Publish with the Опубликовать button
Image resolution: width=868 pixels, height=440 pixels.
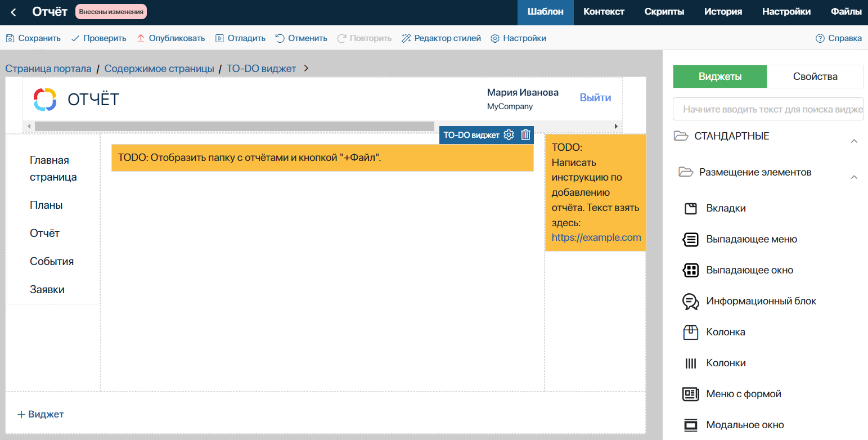click(x=170, y=38)
